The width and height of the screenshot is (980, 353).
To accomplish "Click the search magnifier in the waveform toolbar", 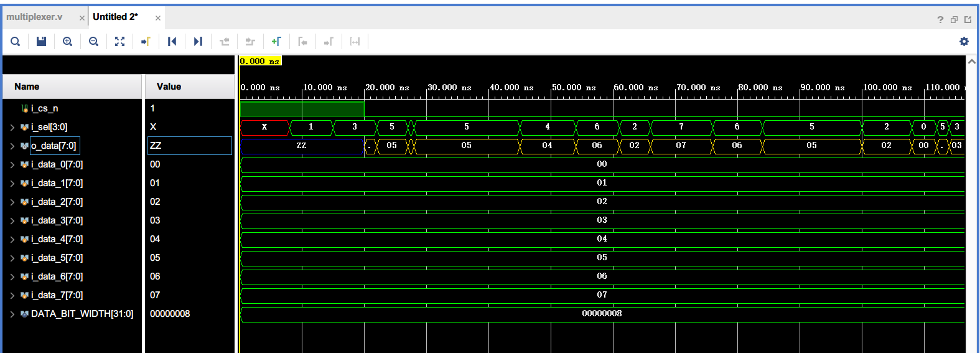I will [x=16, y=42].
